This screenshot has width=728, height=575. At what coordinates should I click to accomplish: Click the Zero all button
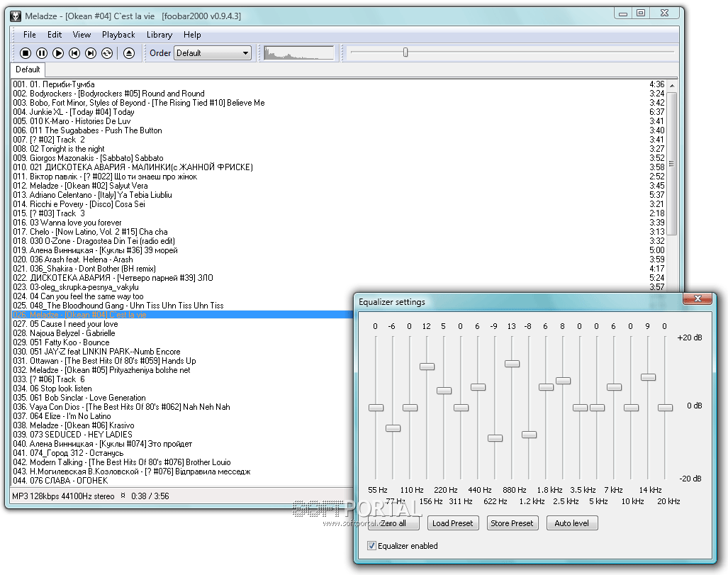click(393, 523)
